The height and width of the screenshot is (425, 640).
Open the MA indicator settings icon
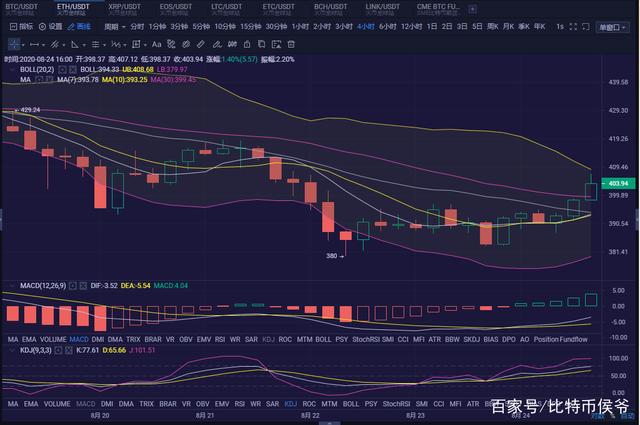[39, 80]
